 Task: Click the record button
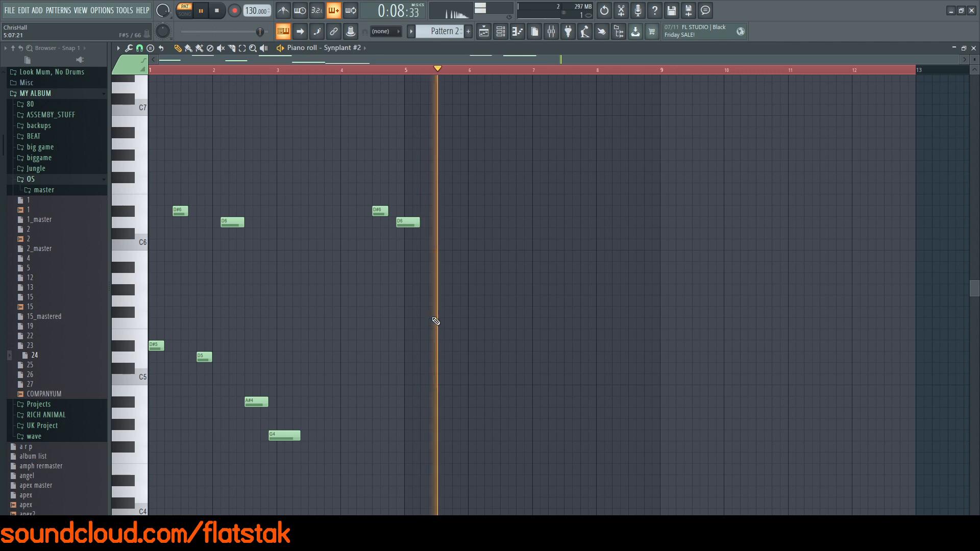click(x=234, y=11)
